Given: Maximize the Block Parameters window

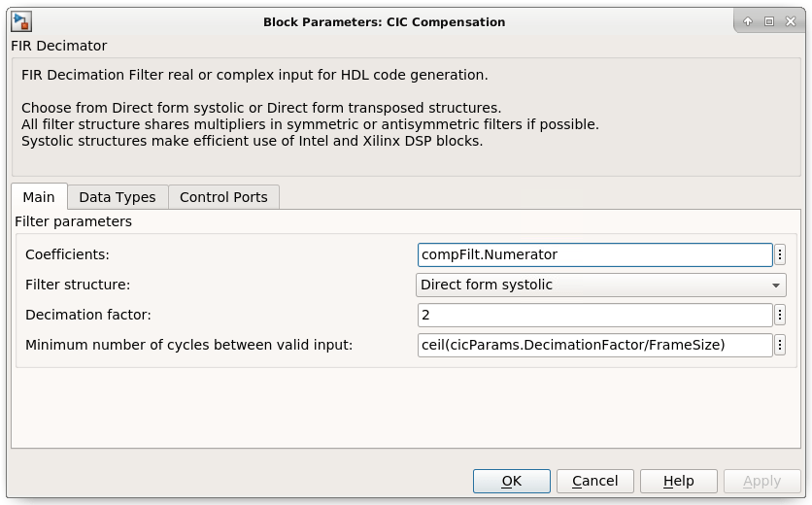Looking at the screenshot, I should (768, 21).
